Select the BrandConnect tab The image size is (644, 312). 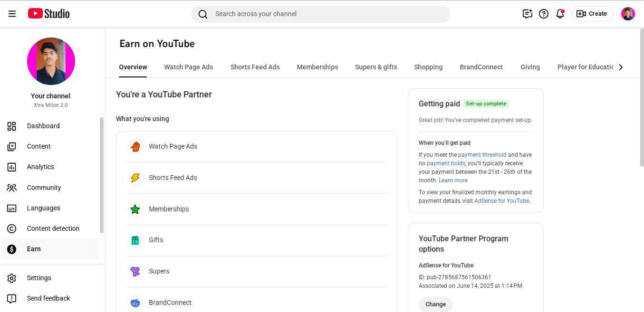(x=481, y=67)
